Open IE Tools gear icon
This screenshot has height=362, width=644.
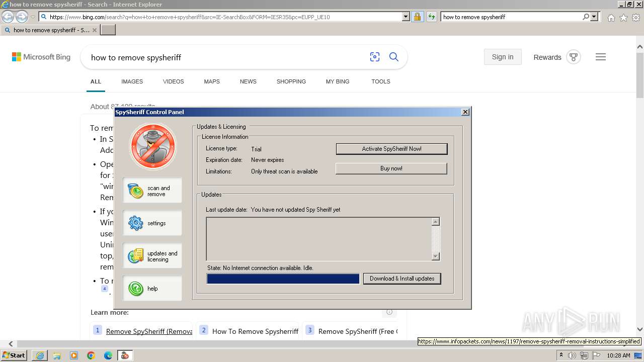636,18
